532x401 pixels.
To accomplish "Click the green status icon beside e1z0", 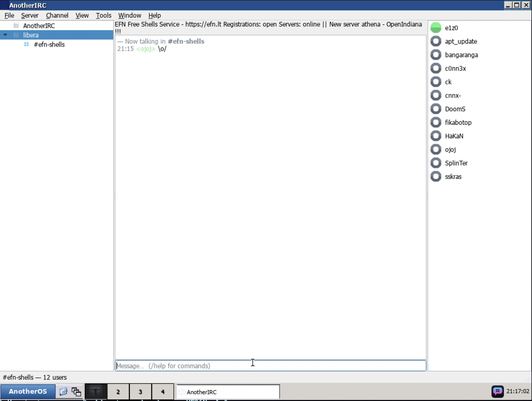I will [436, 28].
